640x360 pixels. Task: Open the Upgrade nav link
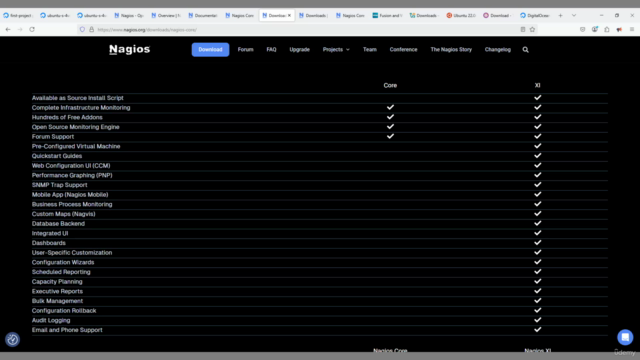[x=299, y=49]
